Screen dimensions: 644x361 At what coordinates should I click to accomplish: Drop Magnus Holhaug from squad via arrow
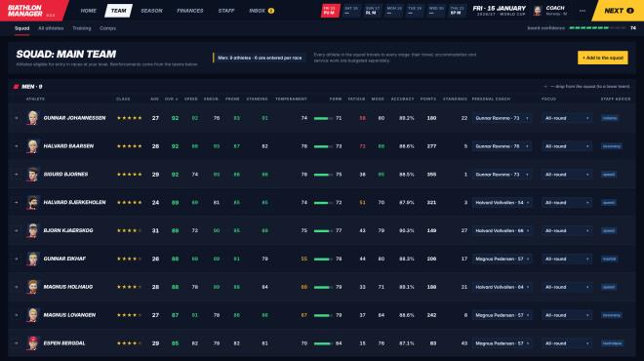(x=16, y=287)
